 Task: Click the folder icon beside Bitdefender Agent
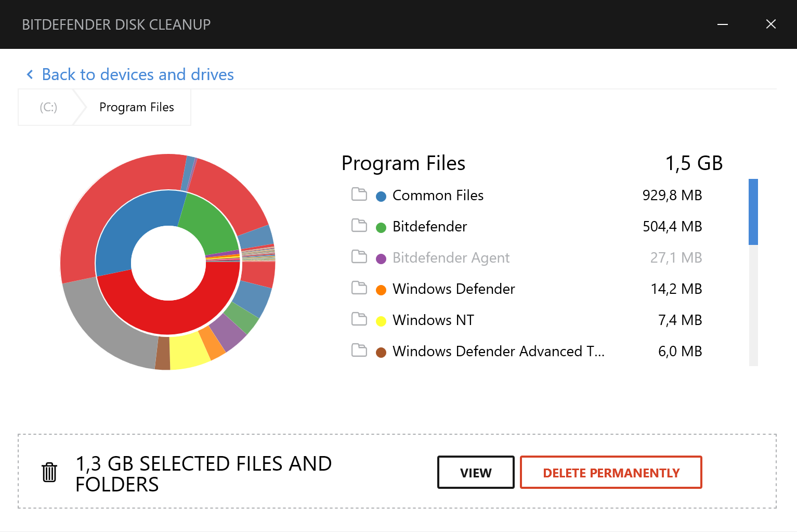pyautogui.click(x=359, y=257)
